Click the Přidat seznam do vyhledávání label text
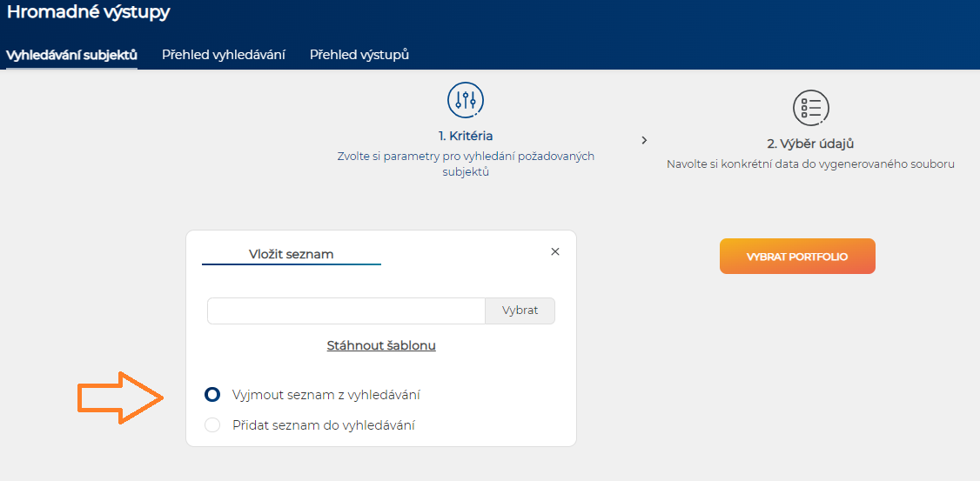This screenshot has width=980, height=481. (324, 425)
